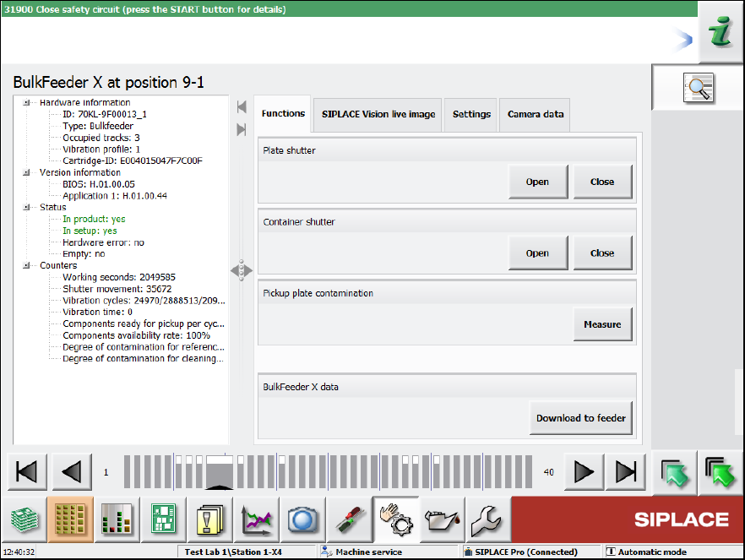This screenshot has height=560, width=745.
Task: Open the yellow warning documents icon
Action: click(x=210, y=519)
